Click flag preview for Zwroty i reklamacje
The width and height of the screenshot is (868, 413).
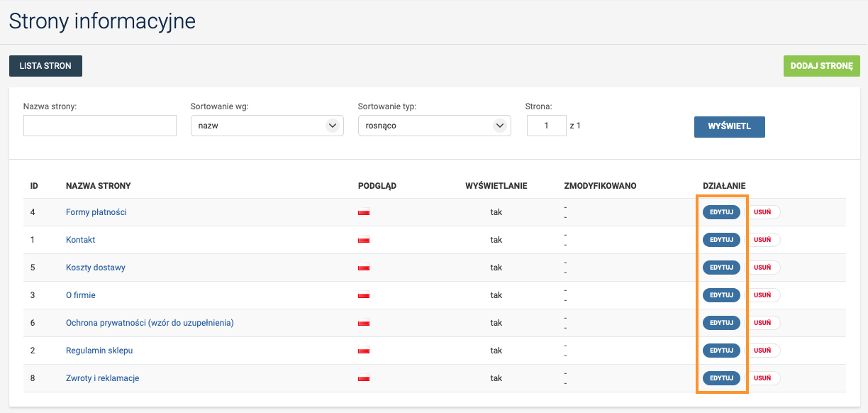[x=365, y=378]
